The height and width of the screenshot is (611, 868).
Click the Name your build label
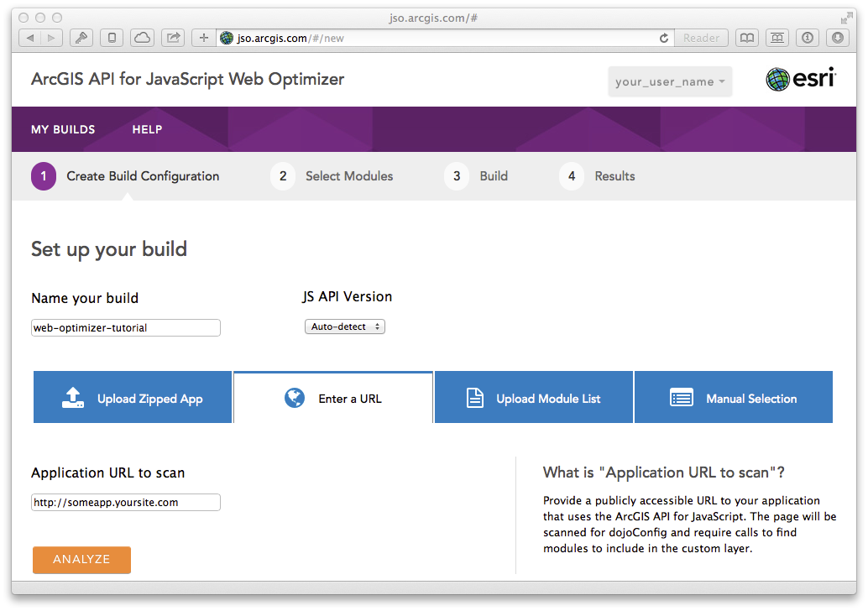85,298
